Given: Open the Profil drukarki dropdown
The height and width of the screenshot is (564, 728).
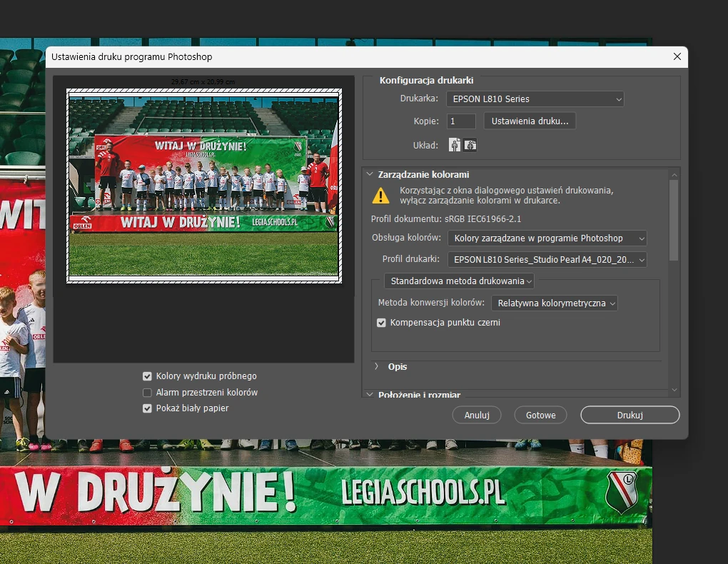Looking at the screenshot, I should click(x=547, y=259).
